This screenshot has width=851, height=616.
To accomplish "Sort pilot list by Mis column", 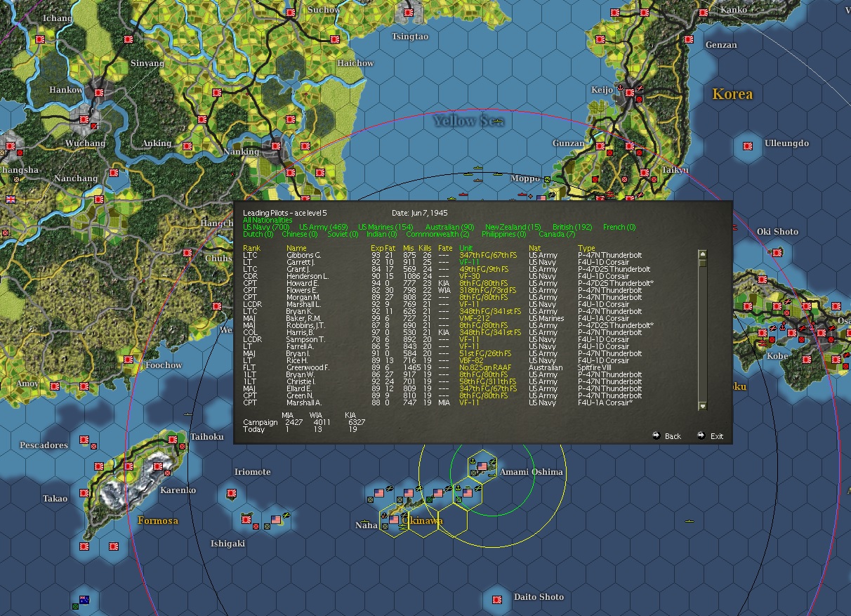I will point(409,248).
